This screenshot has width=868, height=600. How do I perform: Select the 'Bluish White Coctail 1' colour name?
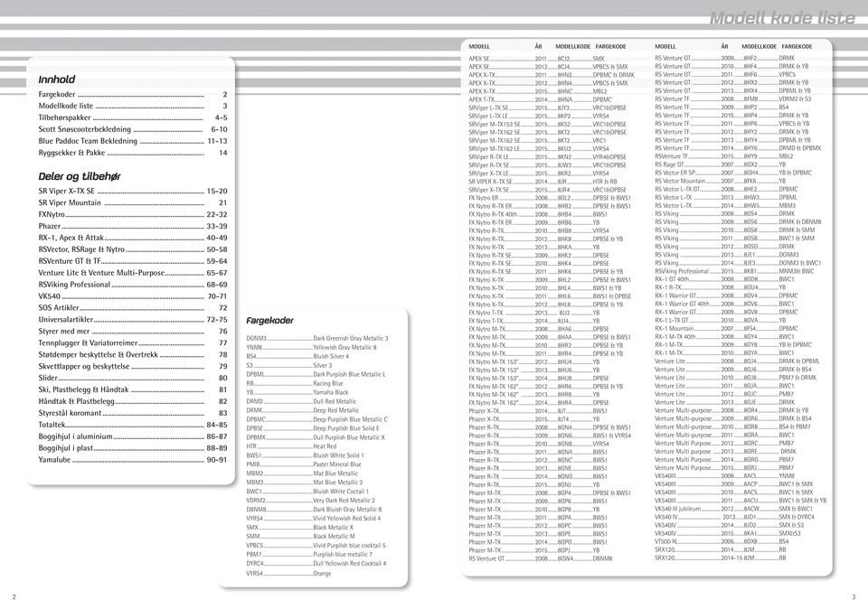[341, 491]
